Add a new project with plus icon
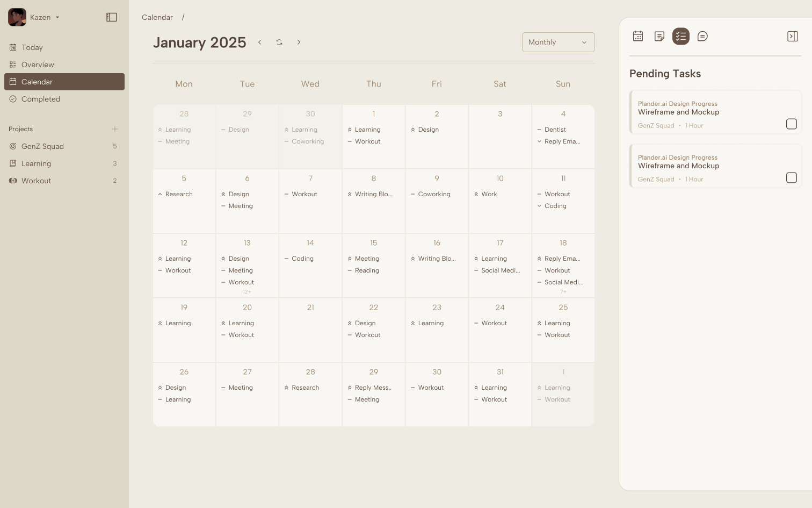Image resolution: width=812 pixels, height=508 pixels. 115,129
